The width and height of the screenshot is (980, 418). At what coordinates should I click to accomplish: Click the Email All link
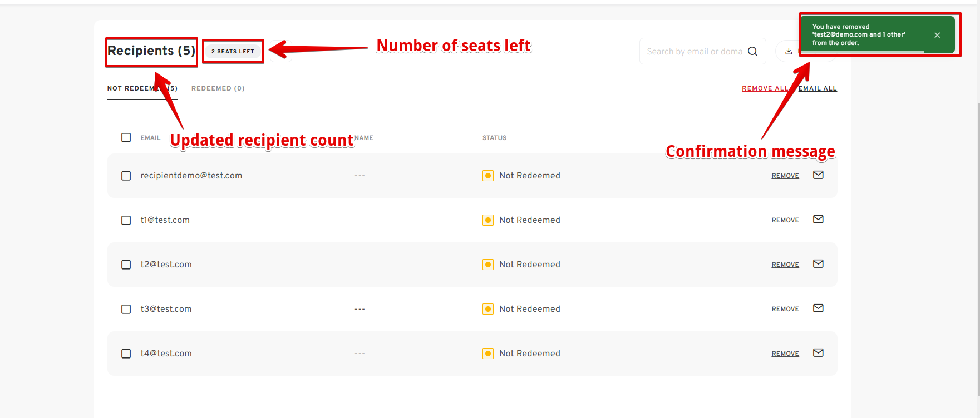coord(818,88)
